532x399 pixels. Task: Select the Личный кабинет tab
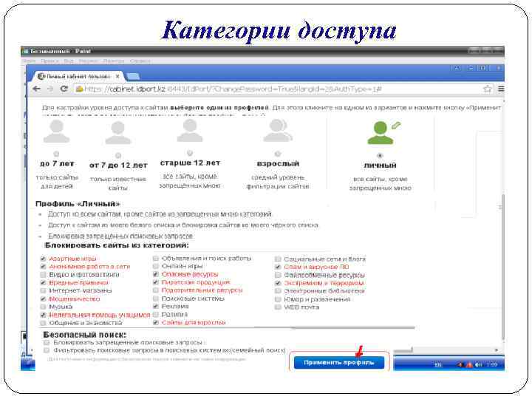click(78, 76)
